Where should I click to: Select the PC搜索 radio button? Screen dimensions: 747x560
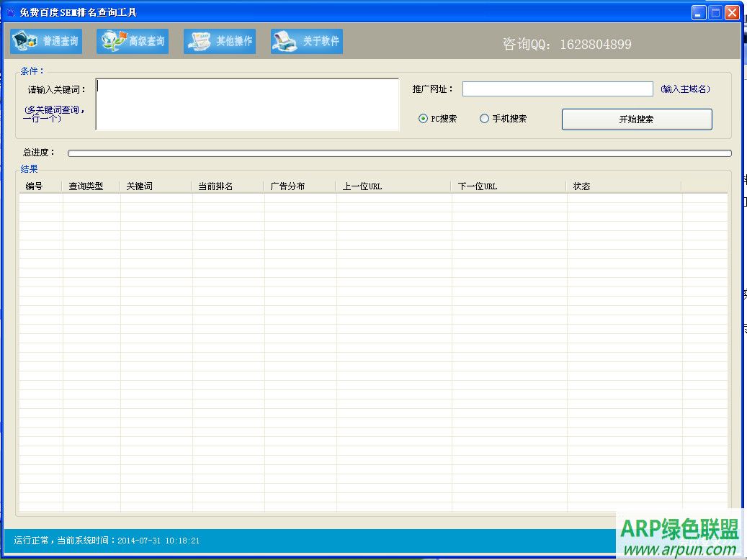424,119
